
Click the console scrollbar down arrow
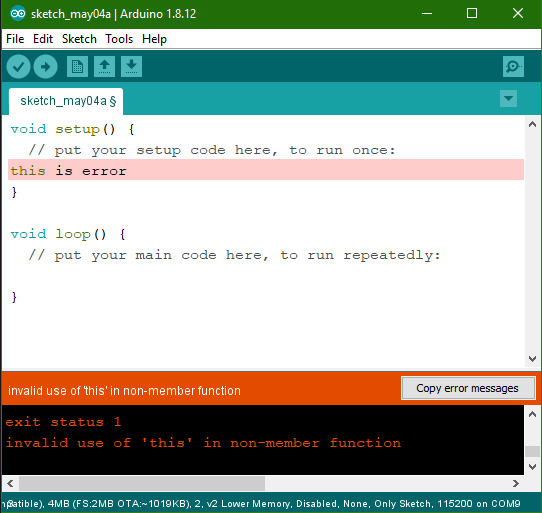click(x=533, y=467)
